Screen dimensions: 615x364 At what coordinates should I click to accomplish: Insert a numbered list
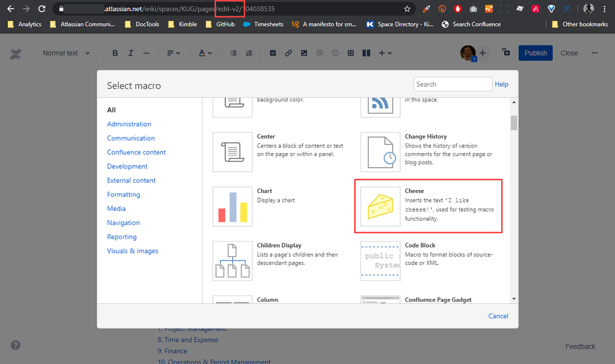(249, 53)
